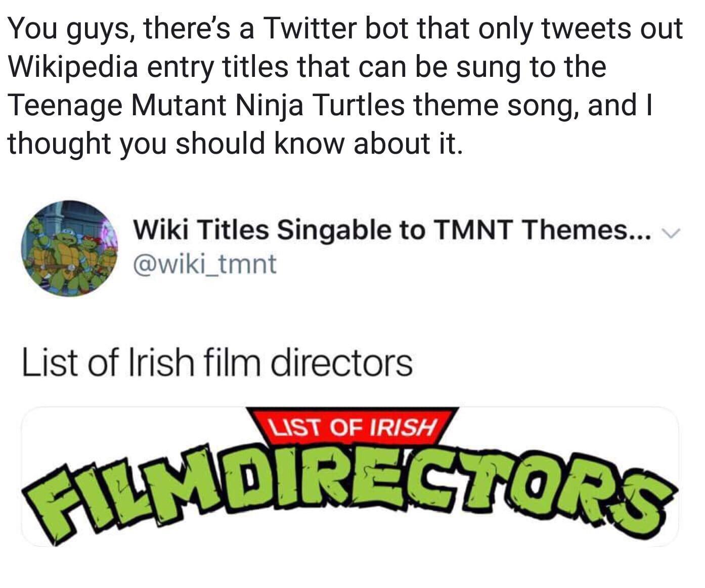
Task: Click the @wiki_tmnt handle
Action: [x=204, y=264]
